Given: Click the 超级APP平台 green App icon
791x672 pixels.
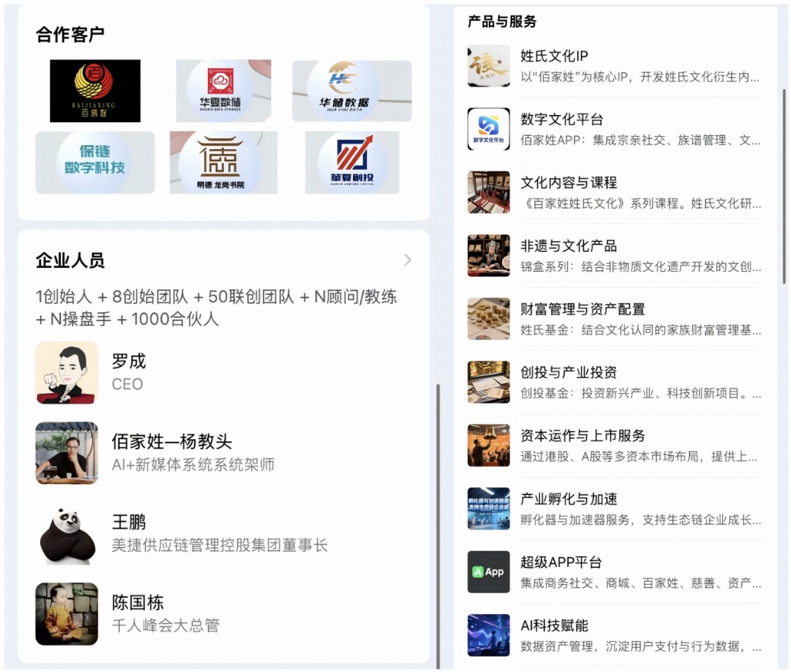Looking at the screenshot, I should [488, 572].
